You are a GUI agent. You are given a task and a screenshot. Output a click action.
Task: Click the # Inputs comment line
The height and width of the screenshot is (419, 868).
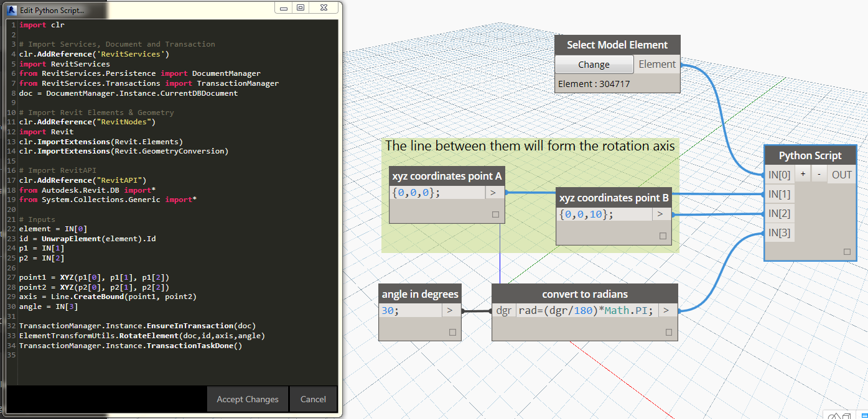point(37,219)
